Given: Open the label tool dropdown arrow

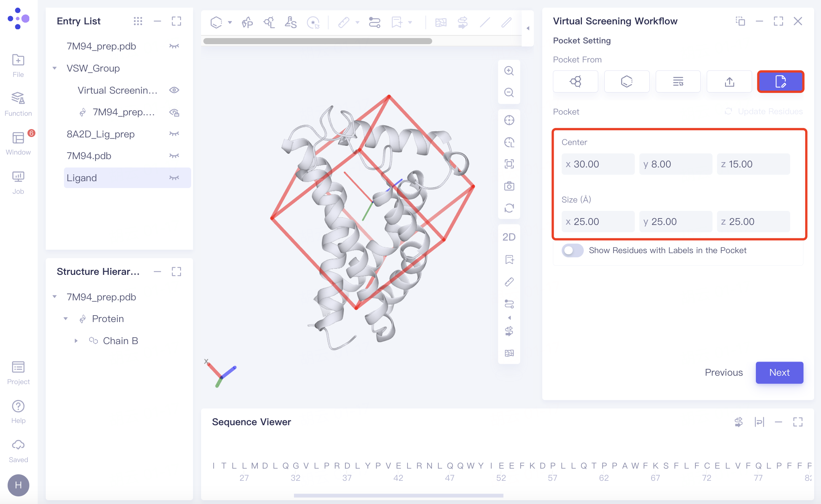Looking at the screenshot, I should (x=410, y=23).
